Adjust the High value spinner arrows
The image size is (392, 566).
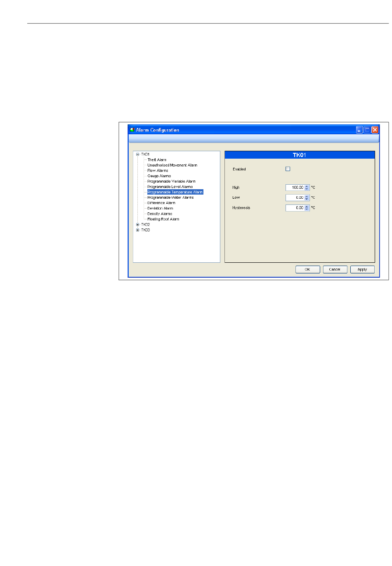click(x=307, y=188)
